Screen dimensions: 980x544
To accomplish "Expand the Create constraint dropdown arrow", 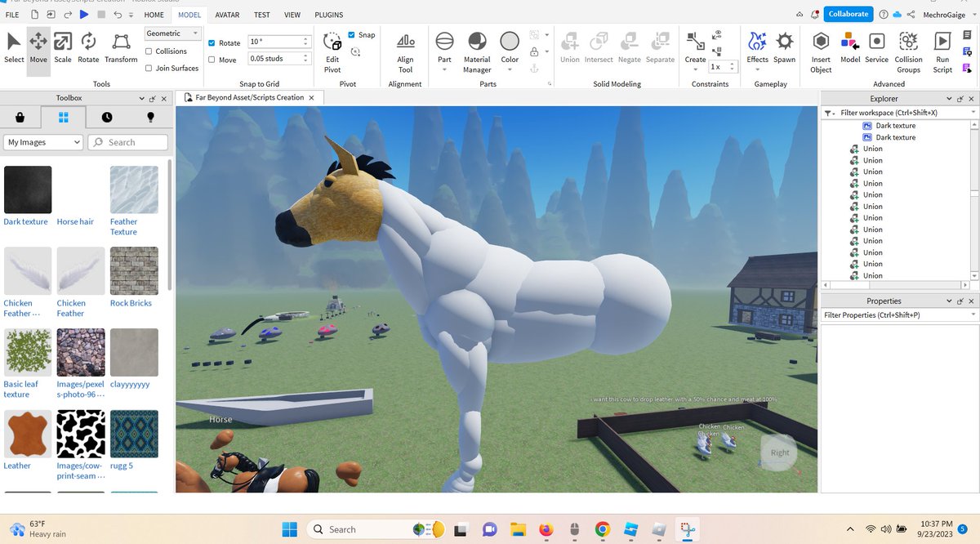I will 695,69.
